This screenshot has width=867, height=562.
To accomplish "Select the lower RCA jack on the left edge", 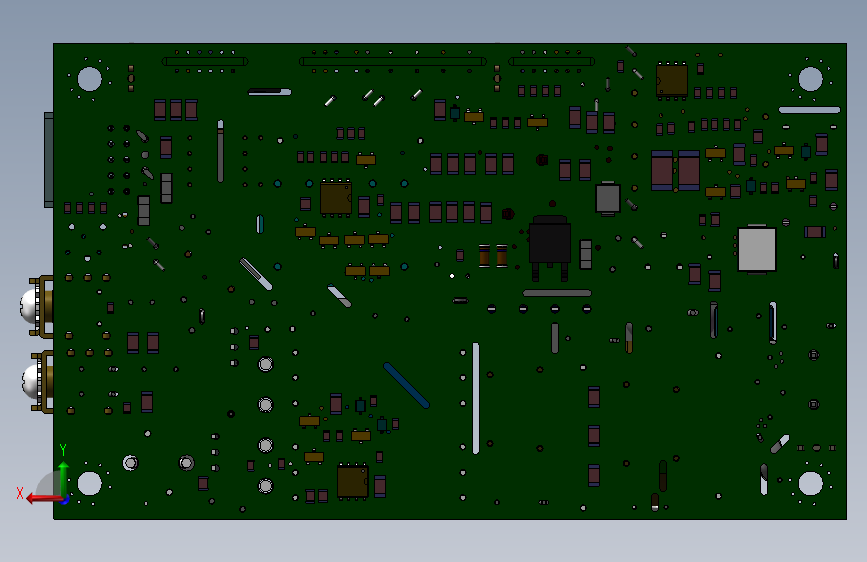I will pos(38,382).
